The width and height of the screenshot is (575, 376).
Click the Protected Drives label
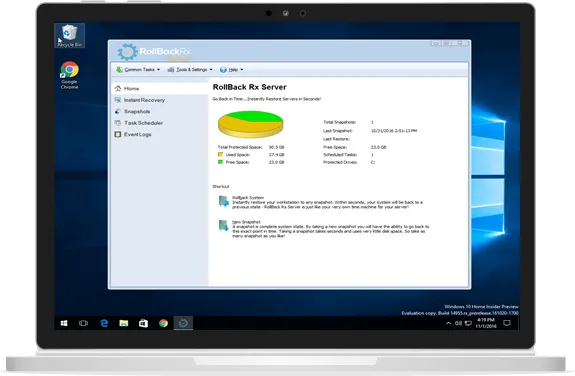340,162
